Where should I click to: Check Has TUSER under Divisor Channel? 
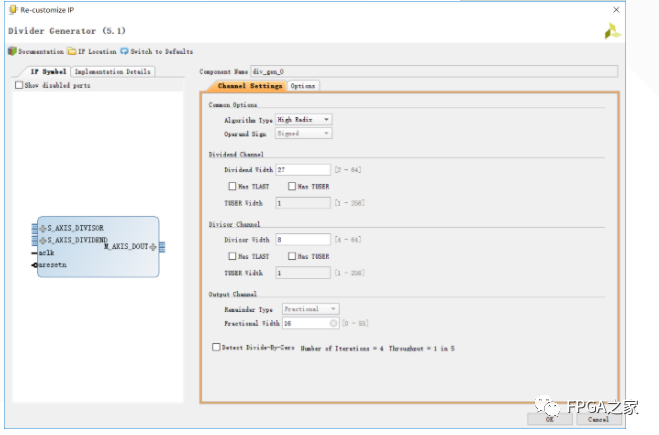[x=292, y=256]
